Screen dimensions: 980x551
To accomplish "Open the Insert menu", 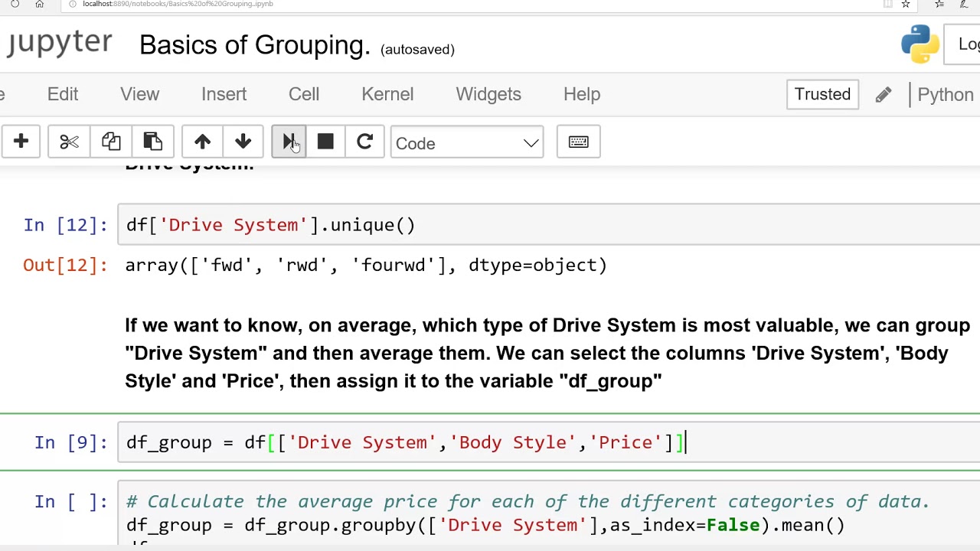I will (x=224, y=94).
